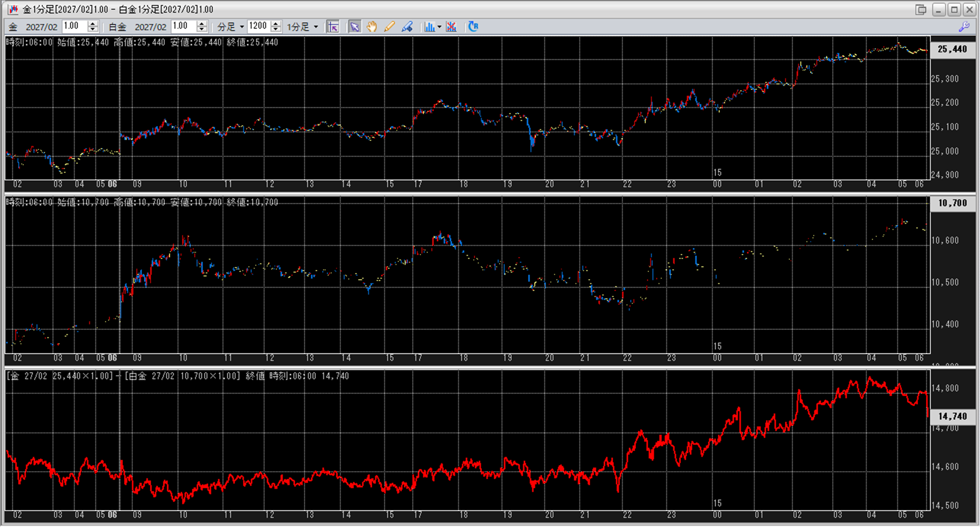Click the remove indicators crossed-chart icon
The width and height of the screenshot is (980, 527).
(x=451, y=27)
